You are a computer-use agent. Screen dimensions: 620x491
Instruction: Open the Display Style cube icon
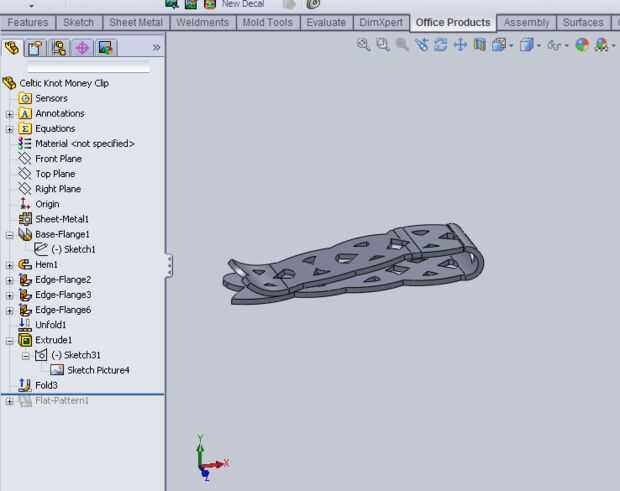527,45
